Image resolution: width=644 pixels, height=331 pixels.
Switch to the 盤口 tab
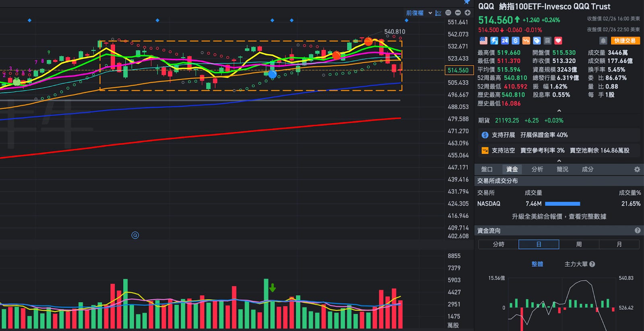(x=487, y=169)
